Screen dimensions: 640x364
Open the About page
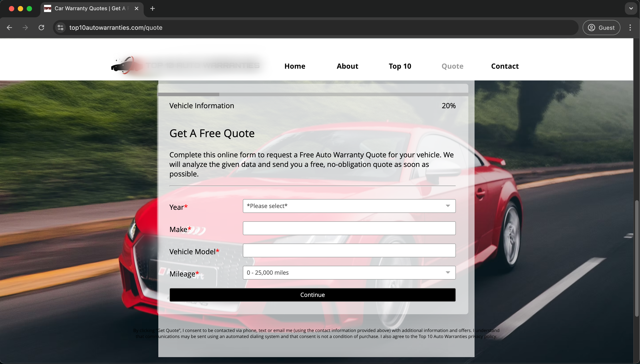tap(347, 66)
